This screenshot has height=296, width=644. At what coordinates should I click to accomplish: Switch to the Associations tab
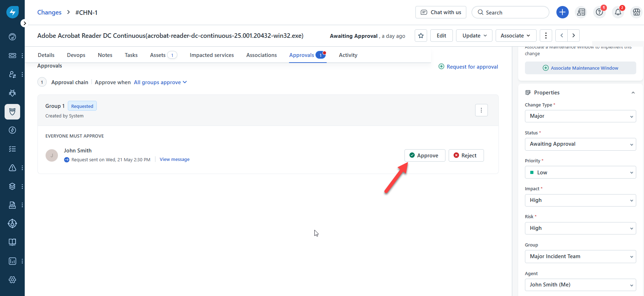261,55
